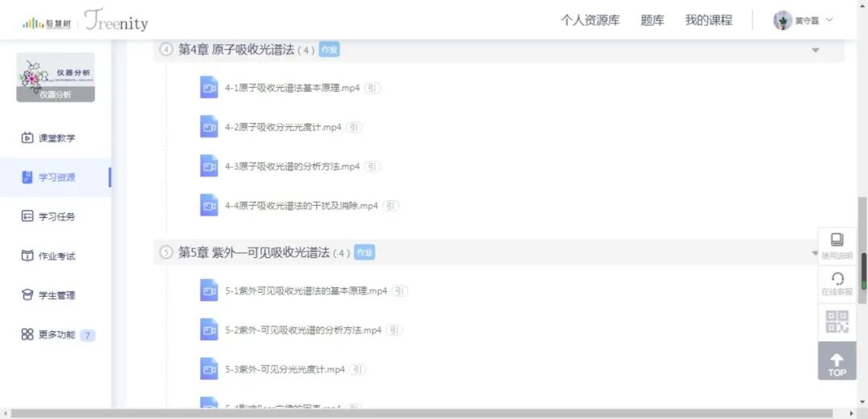Screen dimensions: 868x419
Task: Click the circled number 5 chapter marker
Action: tap(166, 253)
